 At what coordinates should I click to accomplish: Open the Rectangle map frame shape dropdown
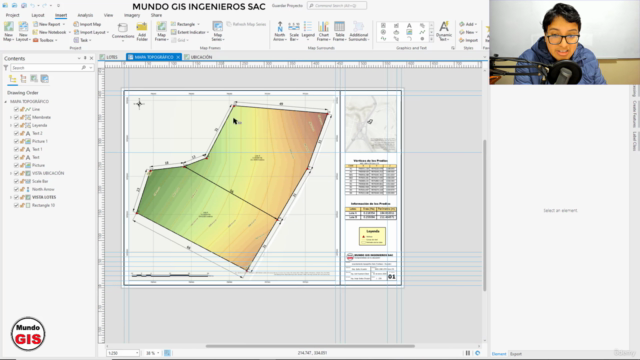[x=198, y=24]
